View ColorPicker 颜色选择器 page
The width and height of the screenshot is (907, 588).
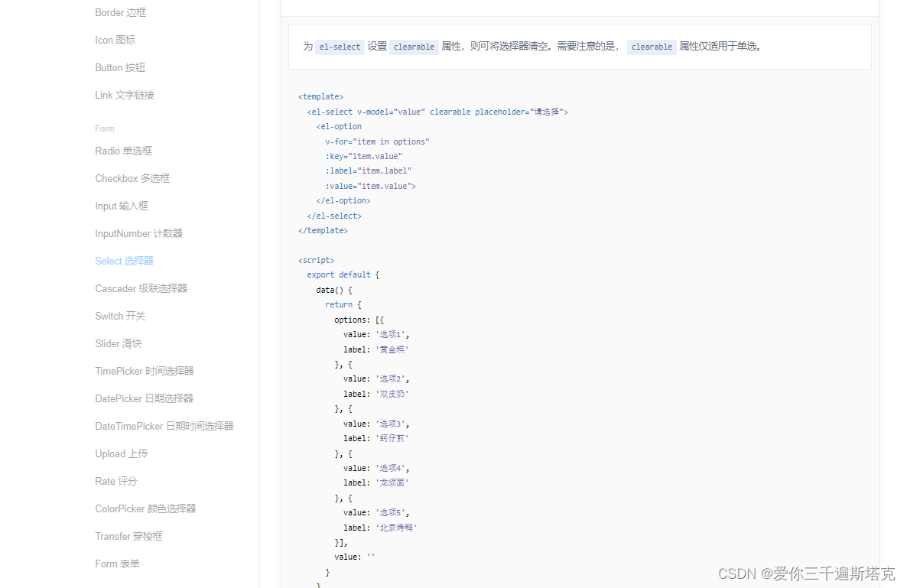point(145,508)
